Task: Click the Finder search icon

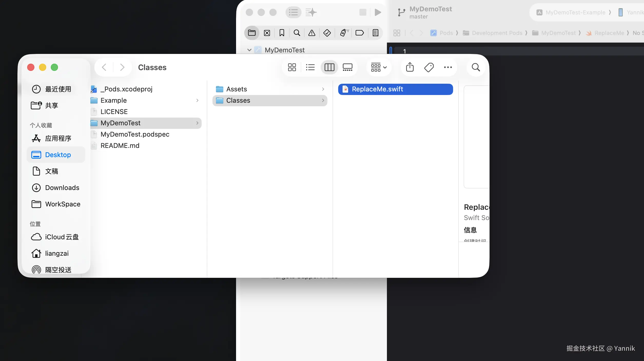Action: click(476, 67)
